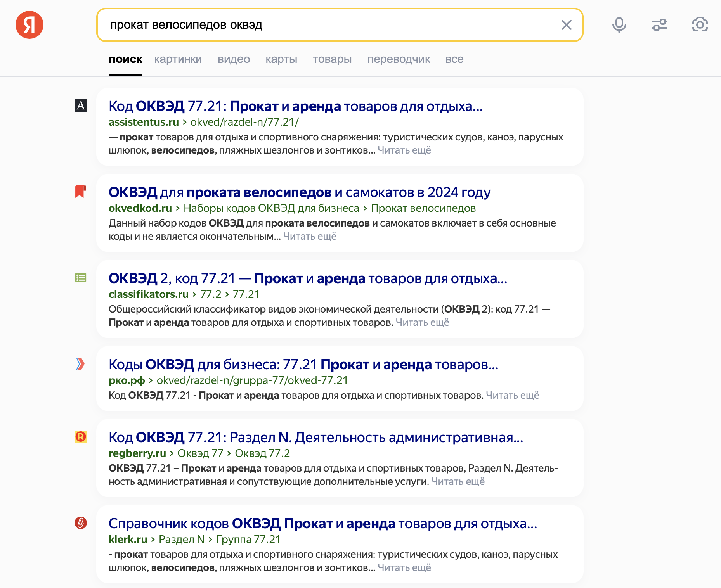Click 'Читать ещё' in regberry.ru snippet

pyautogui.click(x=458, y=481)
